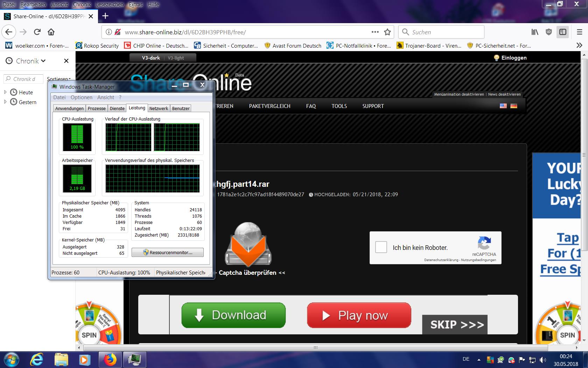Open the Extras menu in Firefox

pos(135,5)
